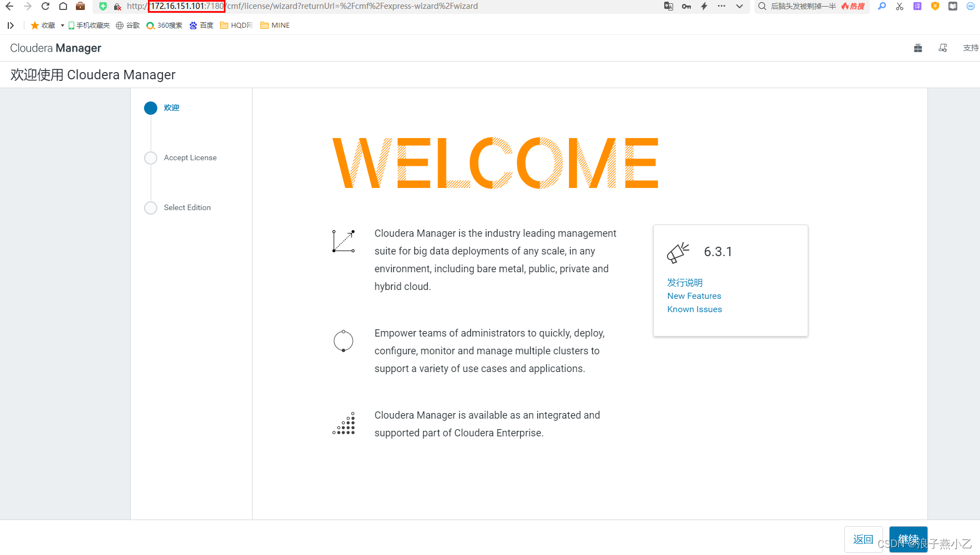Click the 欢迎 step filled circle marker
Viewport: 980px width, 555px height.
pos(151,108)
